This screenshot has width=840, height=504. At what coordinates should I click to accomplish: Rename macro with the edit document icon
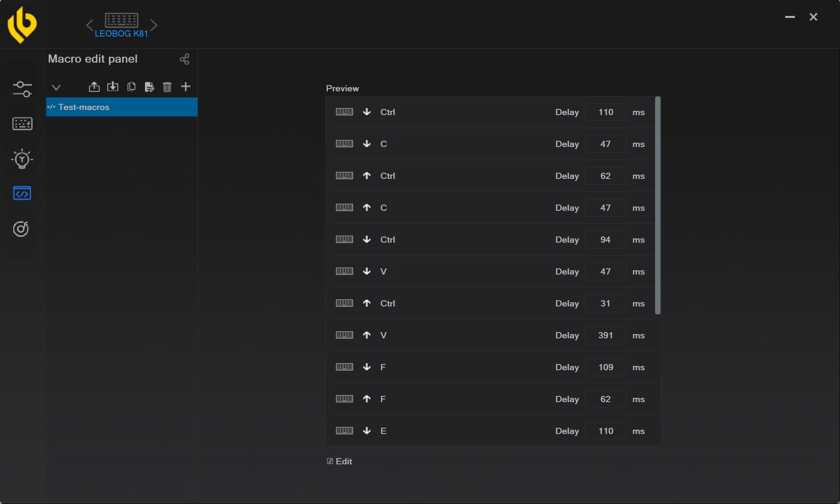pos(149,87)
